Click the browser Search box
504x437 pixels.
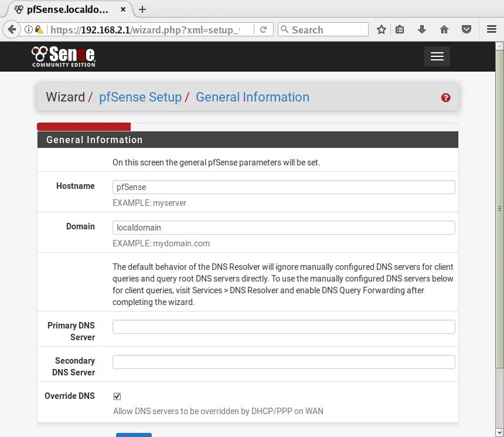click(x=323, y=29)
